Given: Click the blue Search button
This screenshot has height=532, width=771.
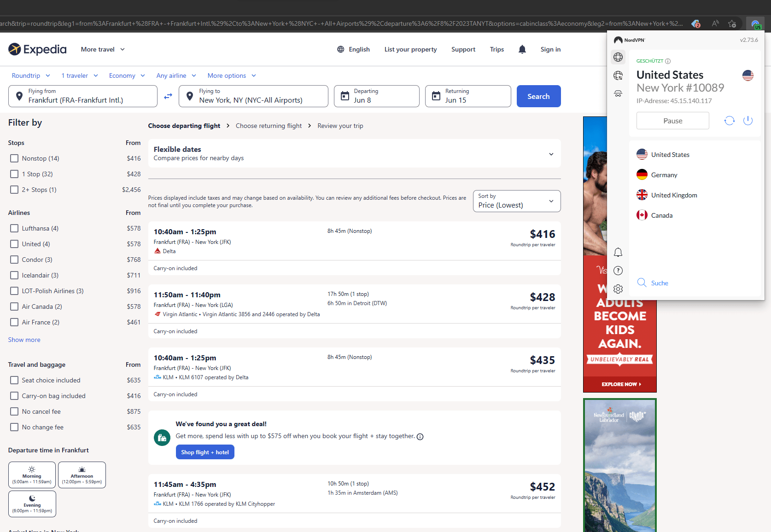Looking at the screenshot, I should (x=538, y=96).
